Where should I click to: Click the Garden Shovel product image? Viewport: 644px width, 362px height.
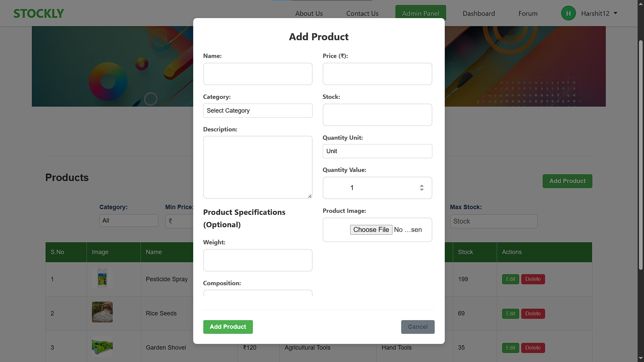pos(102,346)
